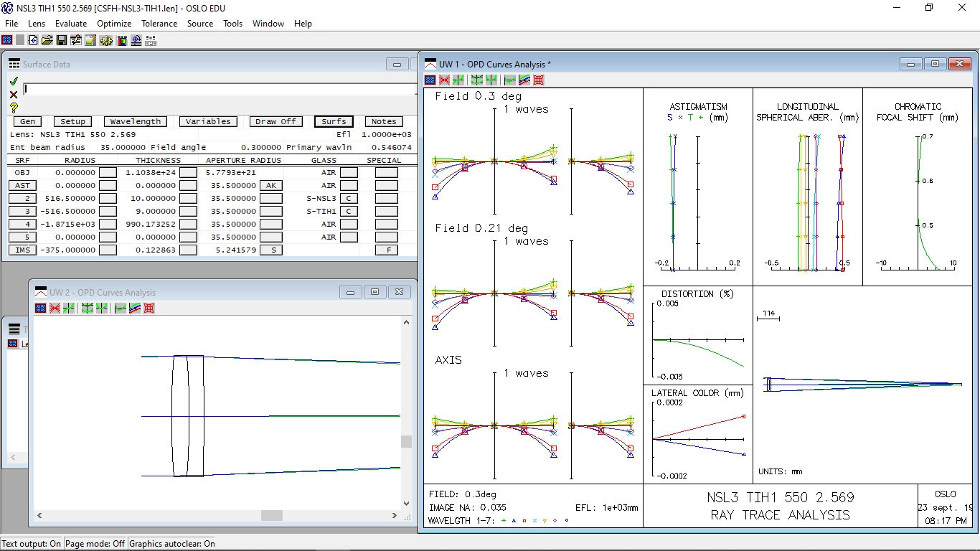This screenshot has height=551, width=980.
Task: Click the vertical scrollbar thumb in UW 2
Action: click(406, 441)
